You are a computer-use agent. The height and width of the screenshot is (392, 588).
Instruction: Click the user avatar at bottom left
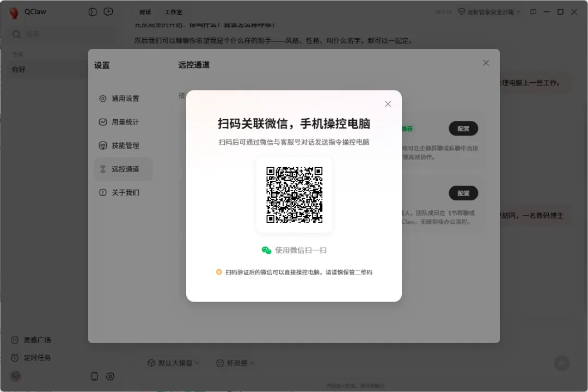point(15,376)
